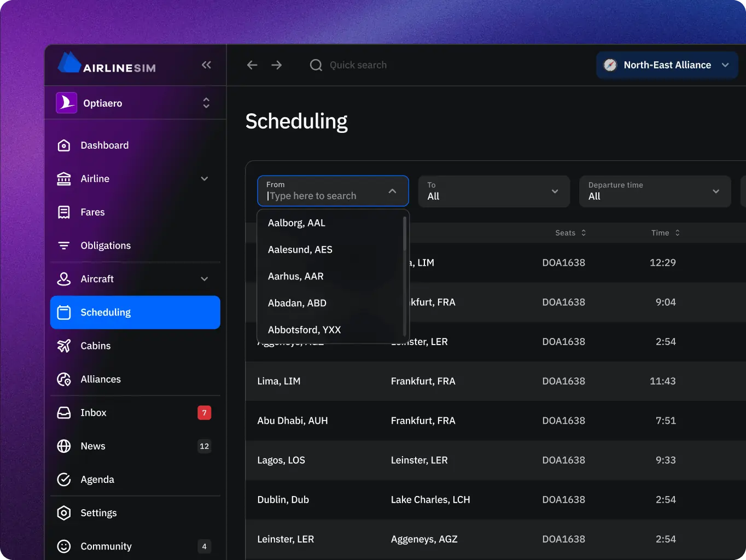The image size is (746, 560).
Task: Sort table by Seats column
Action: (x=570, y=233)
